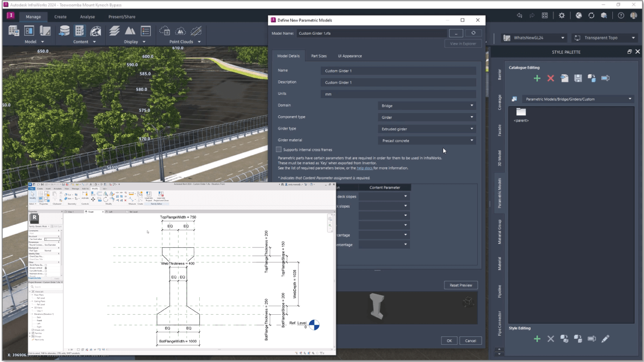644x362 pixels.
Task: Open Girder type dropdown showing Extruded girder
Action: pyautogui.click(x=427, y=129)
